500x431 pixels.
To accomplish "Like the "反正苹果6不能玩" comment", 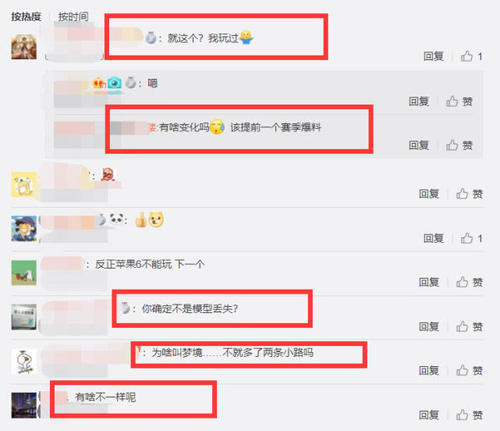I will pyautogui.click(x=469, y=282).
